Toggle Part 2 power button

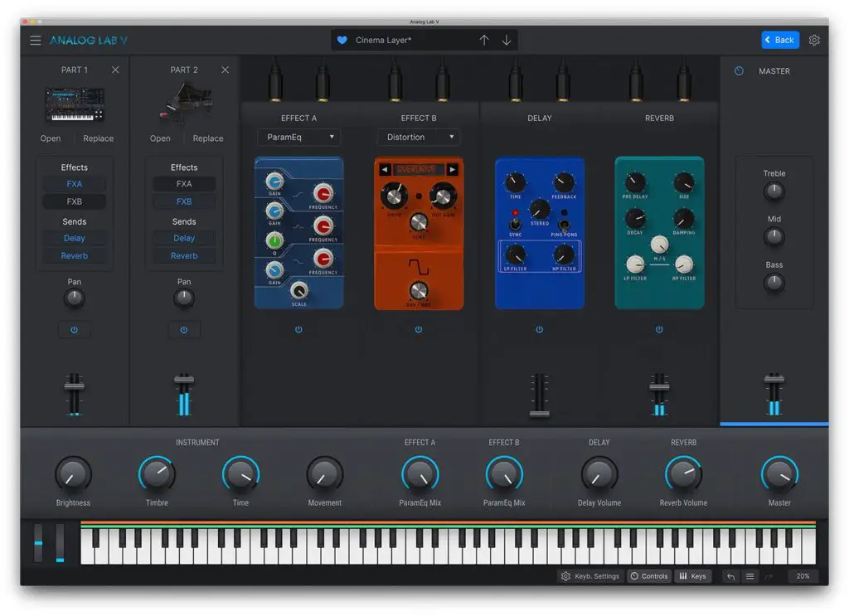coord(184,330)
